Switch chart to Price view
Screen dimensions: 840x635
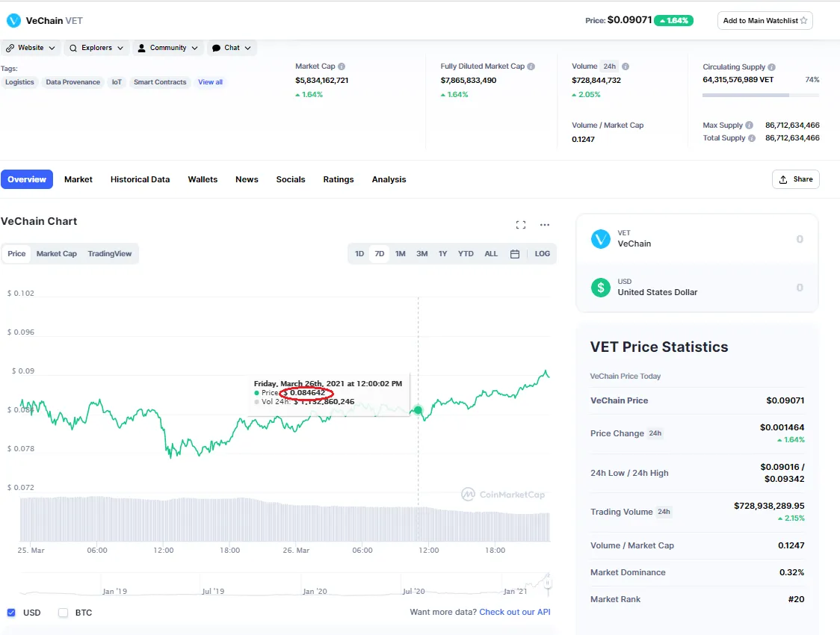point(16,254)
